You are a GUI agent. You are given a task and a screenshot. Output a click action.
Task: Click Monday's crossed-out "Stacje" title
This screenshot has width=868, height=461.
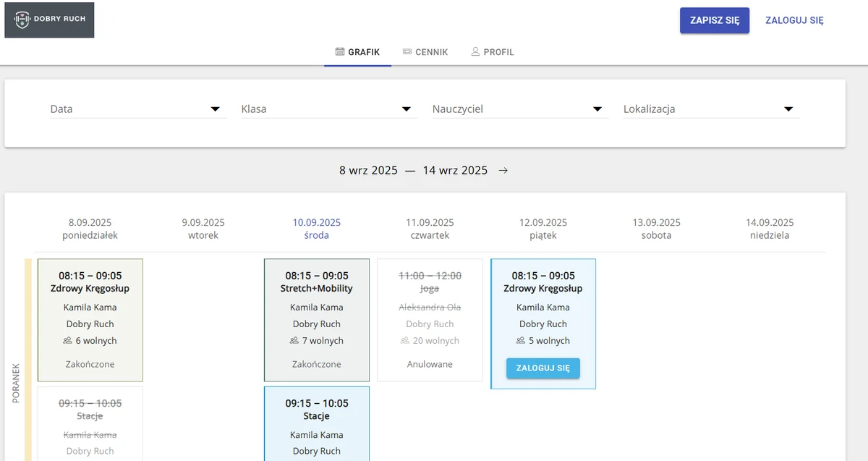click(x=90, y=416)
